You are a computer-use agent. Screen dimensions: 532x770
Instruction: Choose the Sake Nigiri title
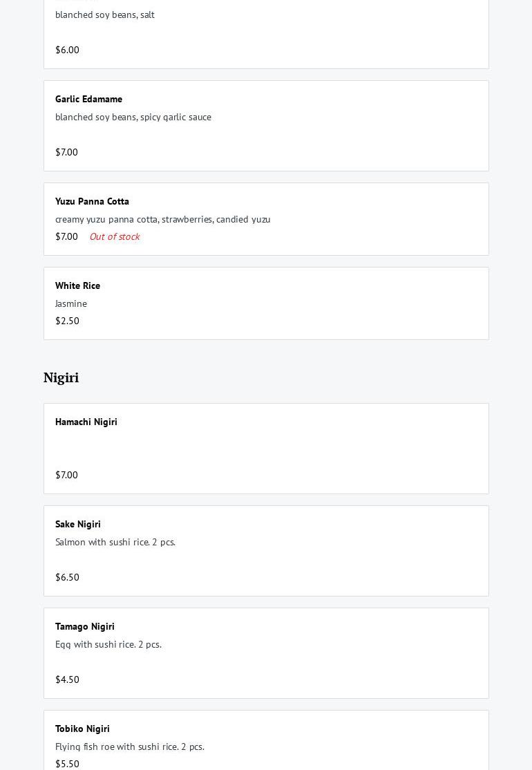(78, 524)
